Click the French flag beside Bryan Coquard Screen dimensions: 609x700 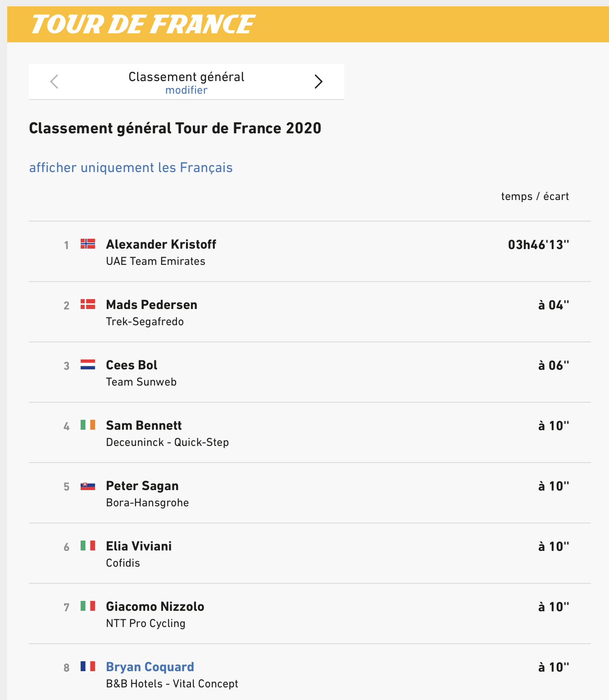tap(88, 666)
